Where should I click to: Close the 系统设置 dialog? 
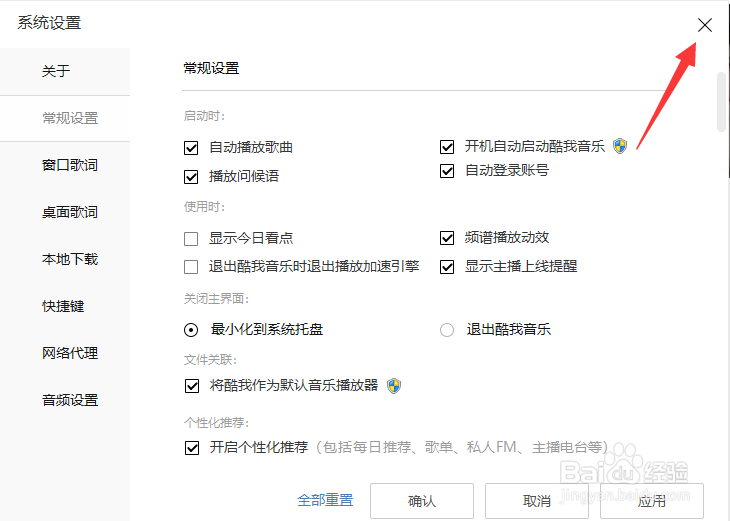click(x=705, y=25)
